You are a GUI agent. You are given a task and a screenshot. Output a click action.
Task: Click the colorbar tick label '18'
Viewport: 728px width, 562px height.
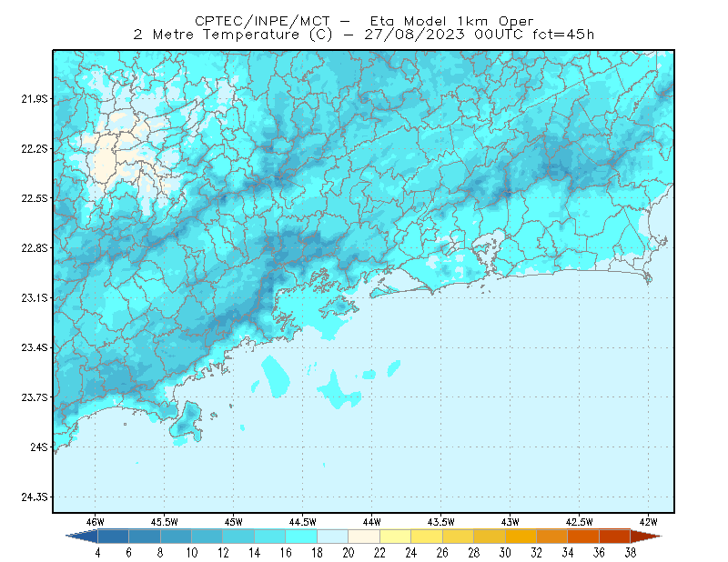click(317, 553)
